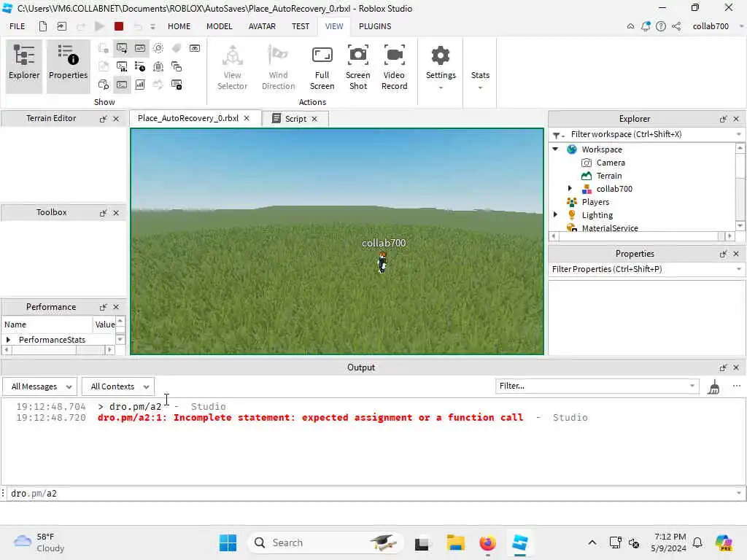Image resolution: width=747 pixels, height=560 pixels.
Task: Undock the Output panel
Action: 723,367
